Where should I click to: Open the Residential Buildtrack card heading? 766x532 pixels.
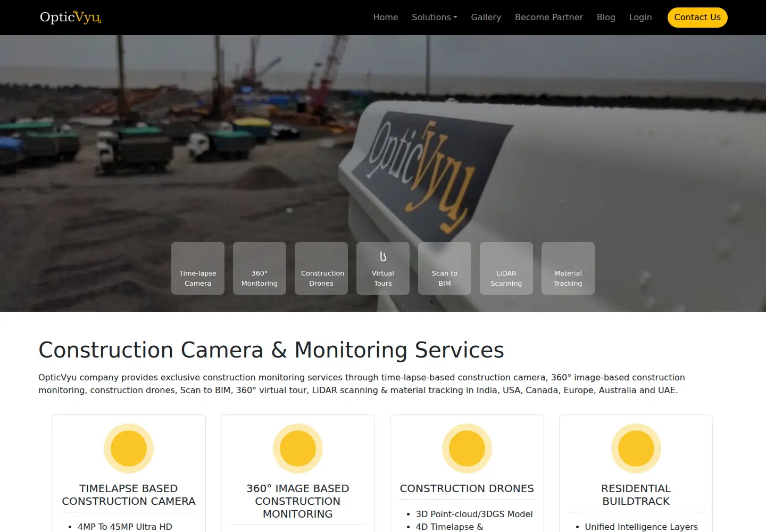(x=636, y=495)
